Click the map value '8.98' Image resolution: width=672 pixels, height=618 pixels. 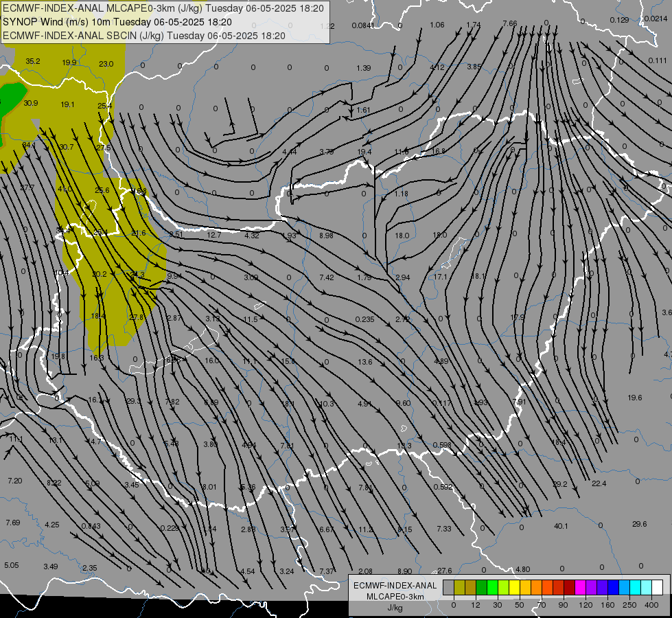[326, 235]
